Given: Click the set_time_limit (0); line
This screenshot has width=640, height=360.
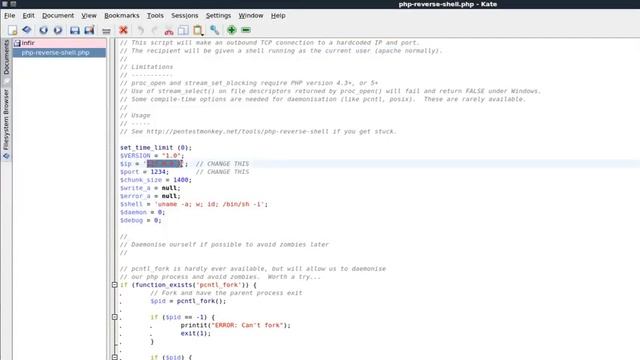Looking at the screenshot, I should (156, 148).
